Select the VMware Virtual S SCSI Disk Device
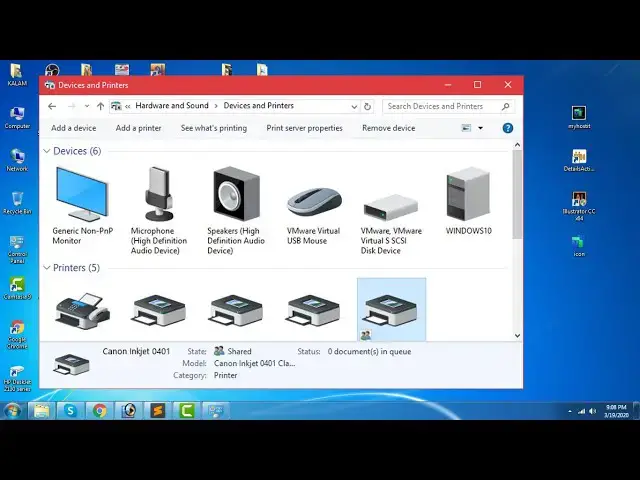Screen dimensions: 640x480 [391, 224]
